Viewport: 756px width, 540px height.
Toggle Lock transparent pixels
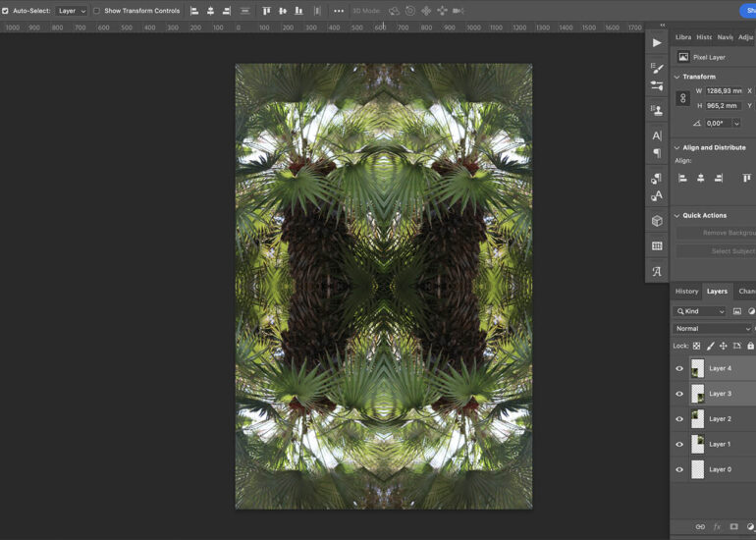click(696, 346)
